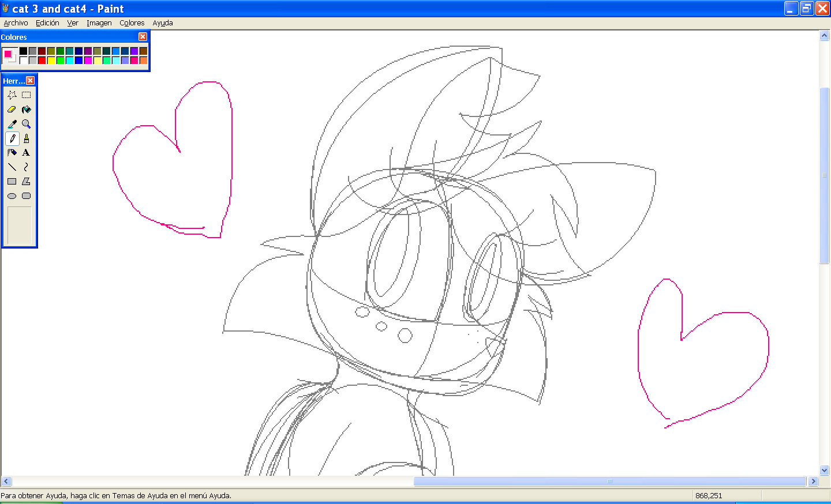The width and height of the screenshot is (831, 504).
Task: Pick the dark green swatch
Action: pyautogui.click(x=61, y=51)
